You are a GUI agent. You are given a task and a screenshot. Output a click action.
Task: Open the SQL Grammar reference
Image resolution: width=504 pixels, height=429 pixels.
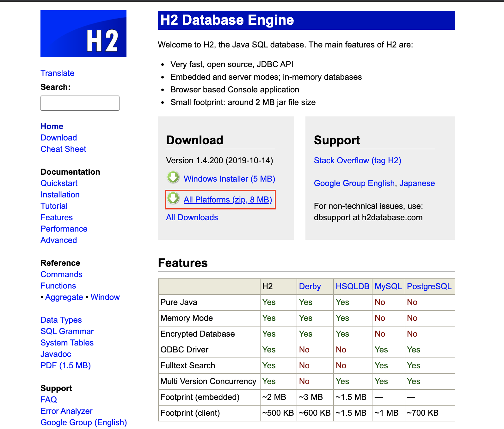(x=67, y=331)
